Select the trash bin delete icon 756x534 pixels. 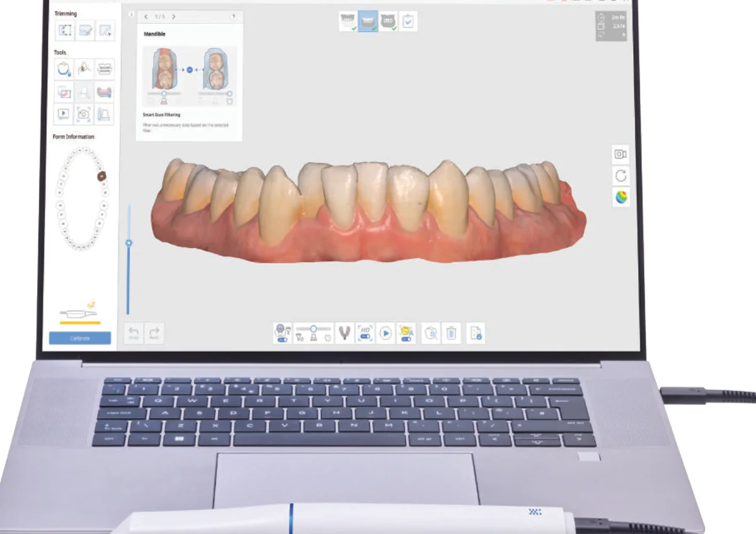[451, 333]
